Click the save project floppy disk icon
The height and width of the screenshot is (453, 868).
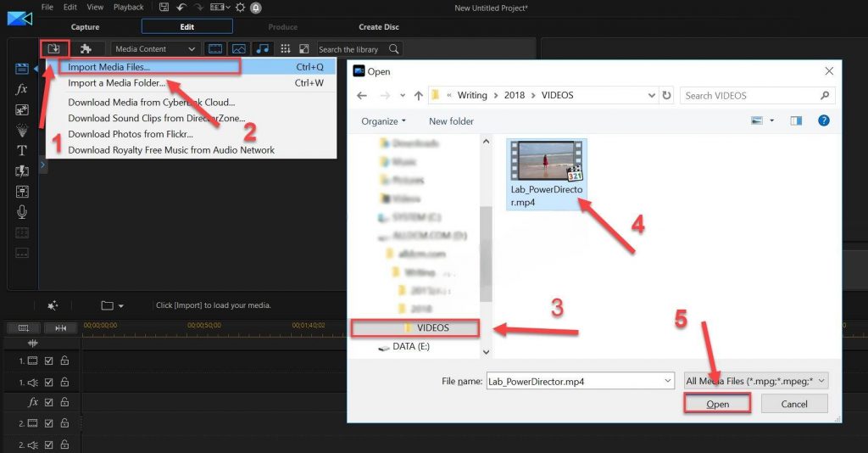(164, 8)
